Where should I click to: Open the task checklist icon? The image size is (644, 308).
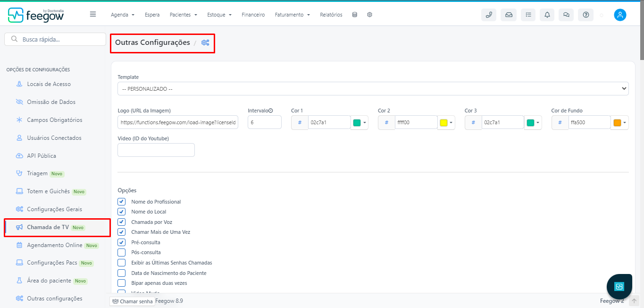(528, 15)
